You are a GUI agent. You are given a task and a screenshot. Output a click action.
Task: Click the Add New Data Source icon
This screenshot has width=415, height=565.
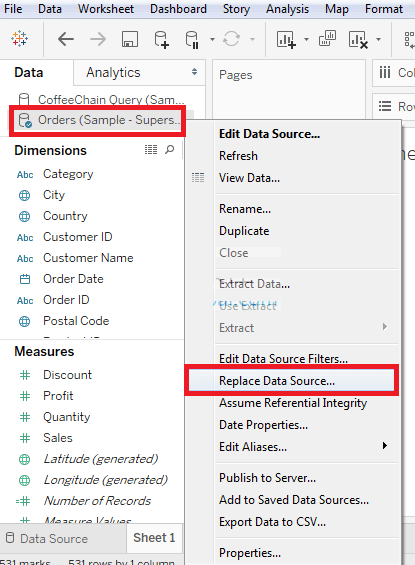click(161, 39)
